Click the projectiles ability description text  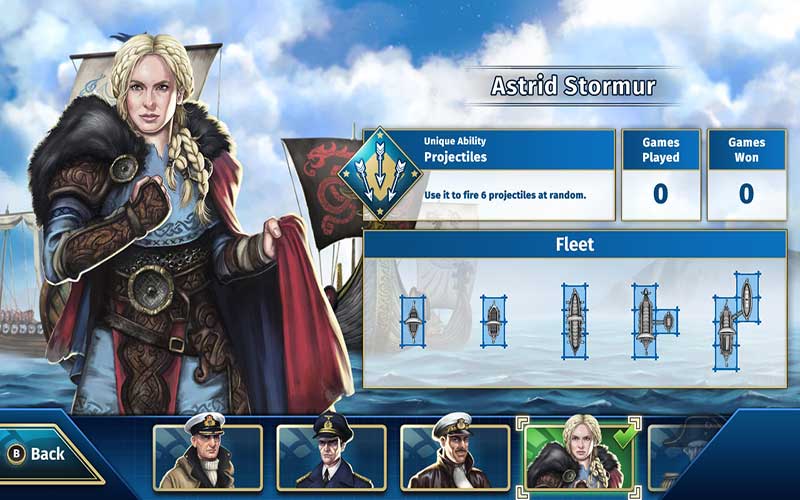pyautogui.click(x=505, y=195)
